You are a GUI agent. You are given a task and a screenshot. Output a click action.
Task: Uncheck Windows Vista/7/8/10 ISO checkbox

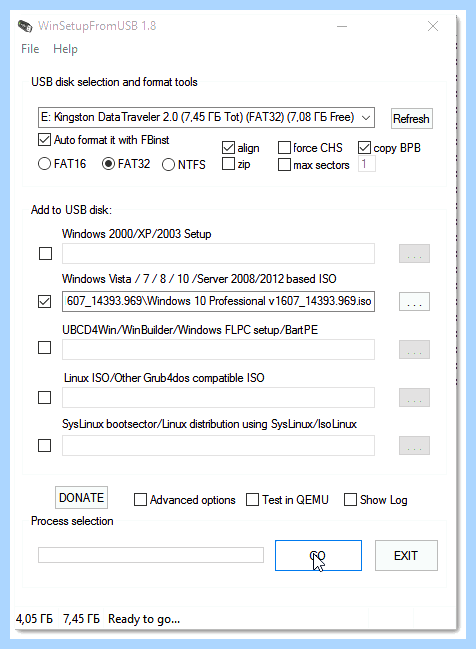(44, 301)
